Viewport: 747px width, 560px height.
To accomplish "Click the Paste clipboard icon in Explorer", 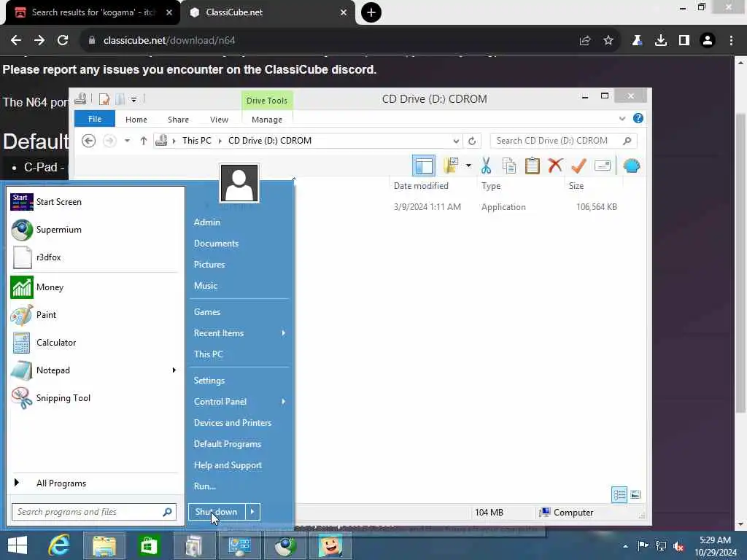I will click(532, 166).
